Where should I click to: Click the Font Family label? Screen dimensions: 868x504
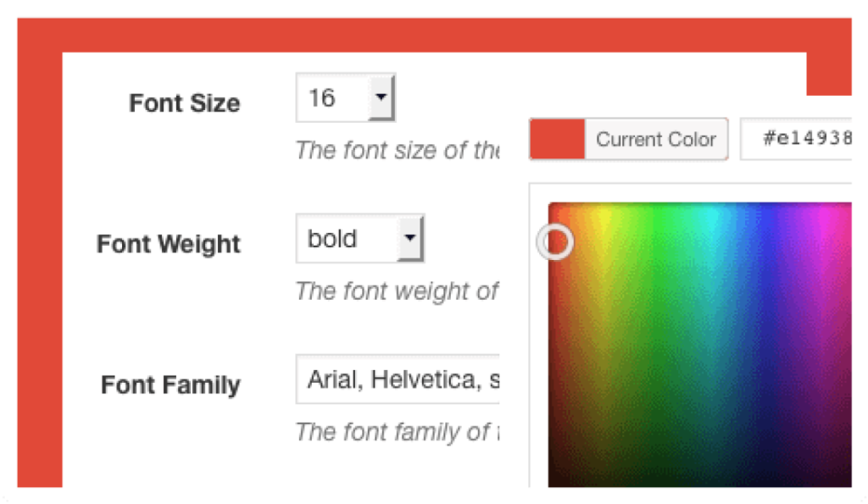170,385
